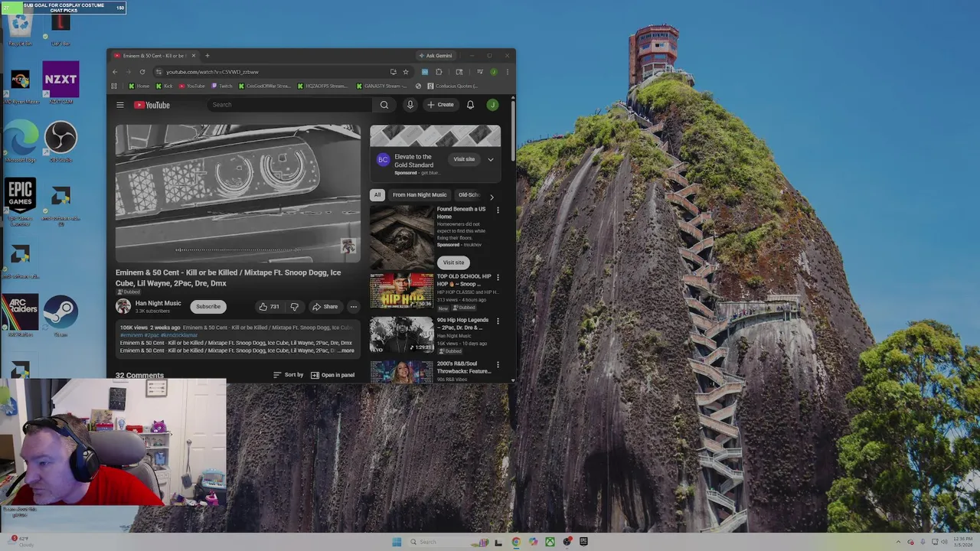Screen dimensions: 980x551
Task: Open TOP OLD SCHOOL HIP HOP thumbnail
Action: pos(402,290)
